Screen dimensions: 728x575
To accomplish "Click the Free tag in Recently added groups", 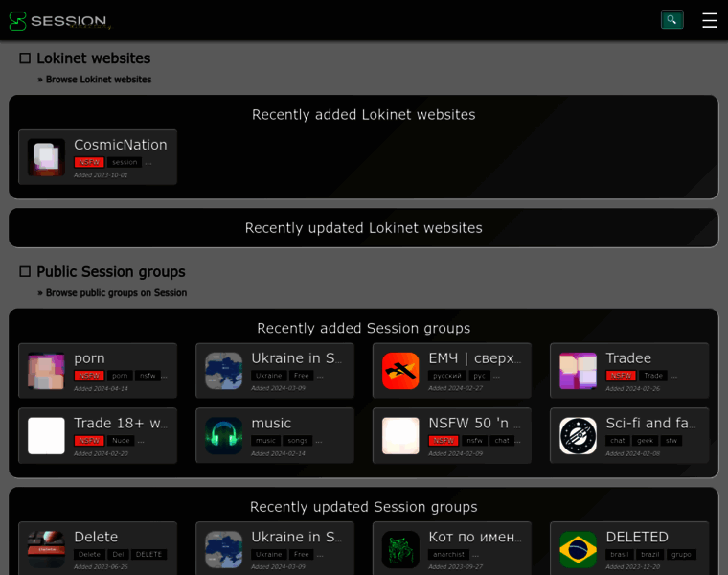I will point(301,376).
